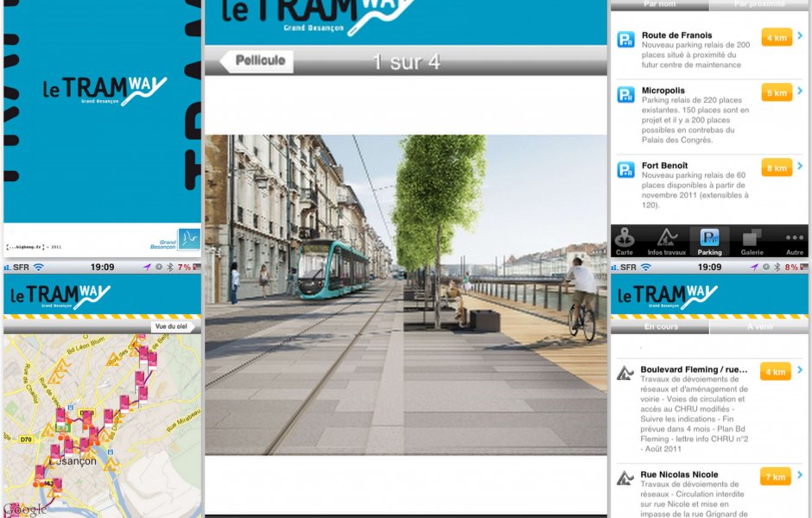Click the D70 road marker on the map
The width and height of the screenshot is (812, 518).
[x=26, y=439]
